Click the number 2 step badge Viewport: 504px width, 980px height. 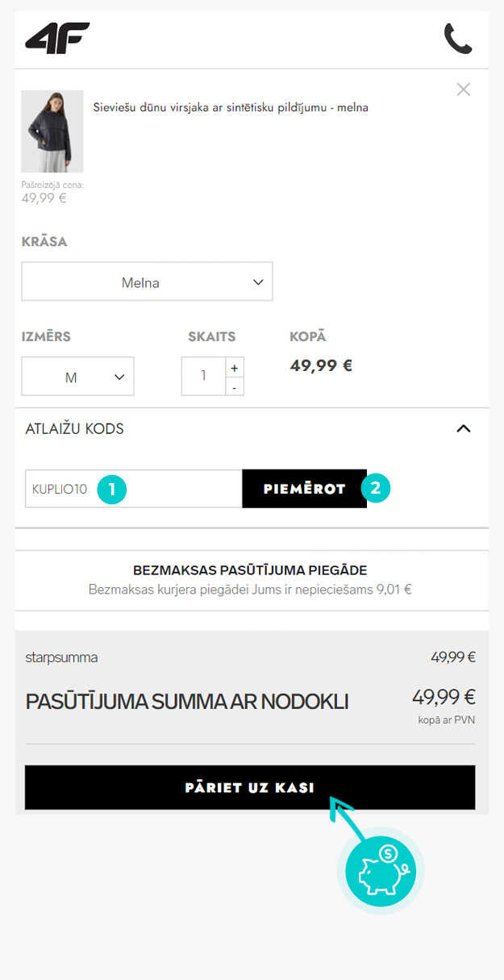[x=376, y=488]
